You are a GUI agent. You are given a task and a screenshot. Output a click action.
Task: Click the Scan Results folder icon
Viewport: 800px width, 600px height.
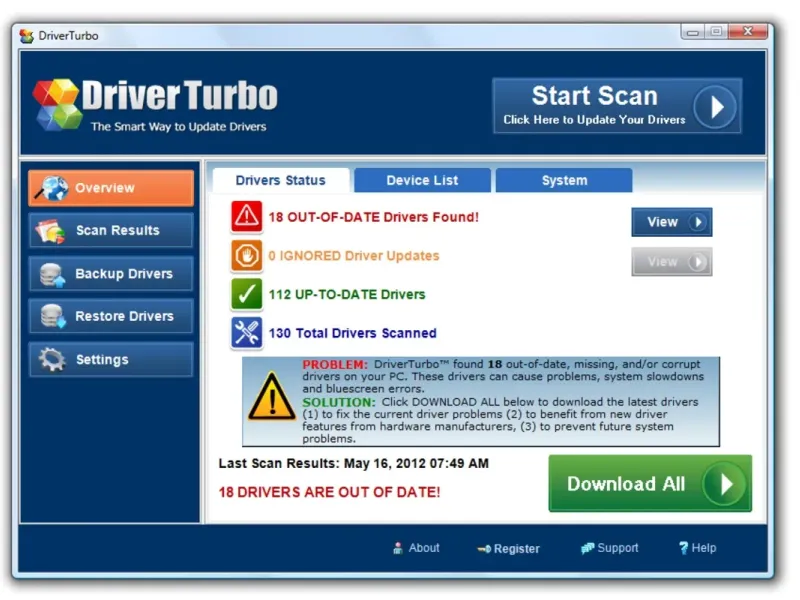point(50,231)
